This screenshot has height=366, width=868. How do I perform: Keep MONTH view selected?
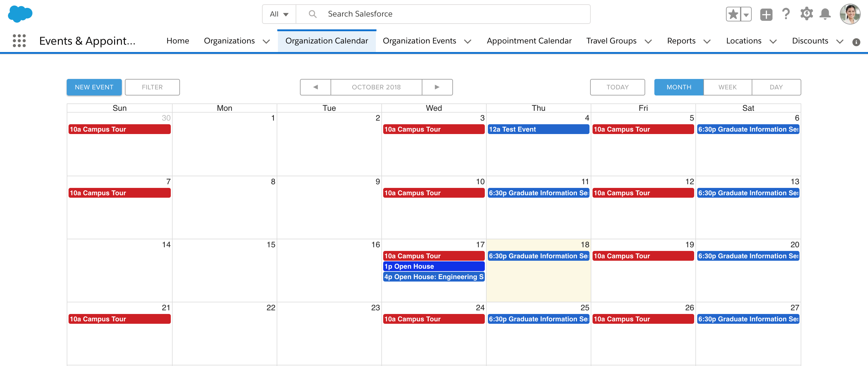pos(678,87)
